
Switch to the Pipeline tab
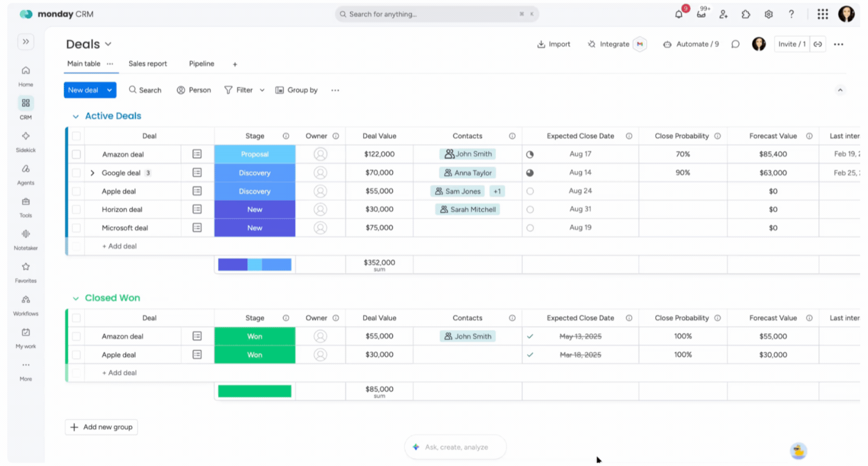pos(201,63)
